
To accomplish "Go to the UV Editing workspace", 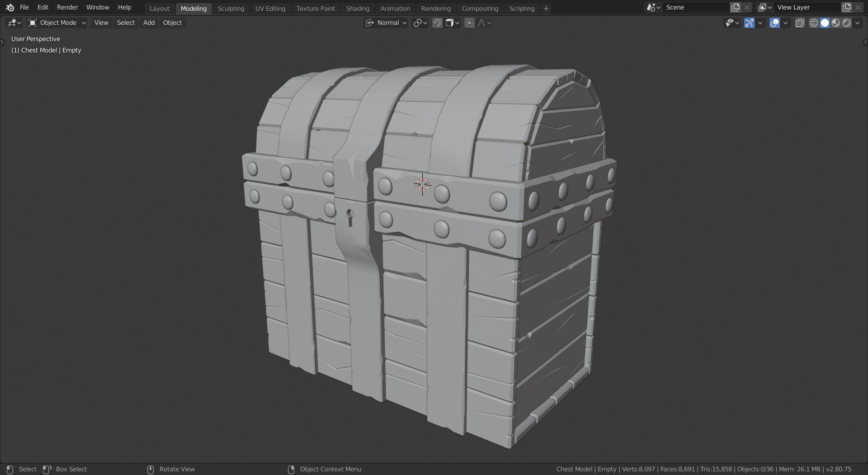I will point(270,9).
